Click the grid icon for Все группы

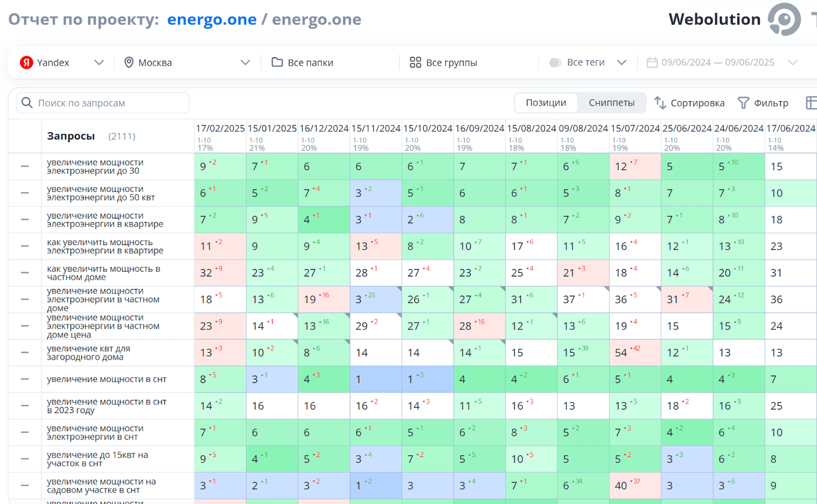[416, 63]
